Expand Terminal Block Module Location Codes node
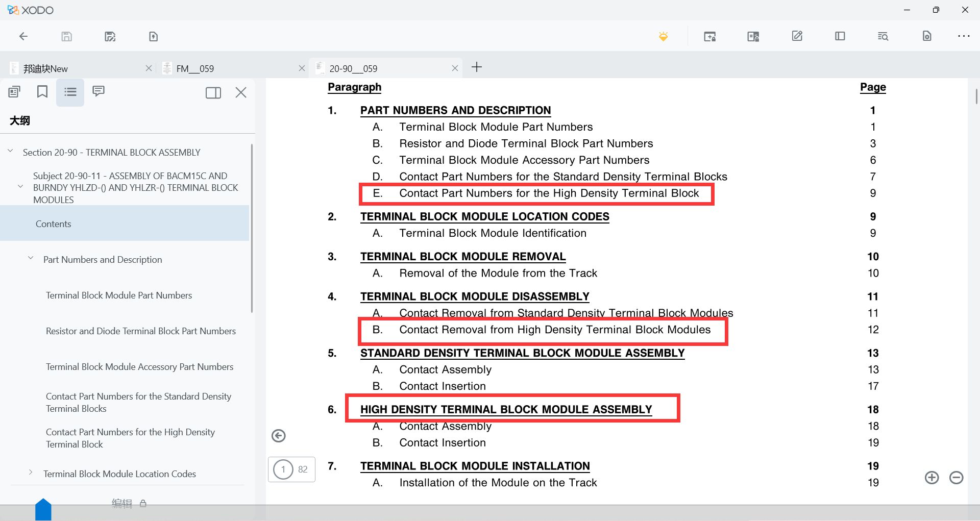 pyautogui.click(x=31, y=473)
